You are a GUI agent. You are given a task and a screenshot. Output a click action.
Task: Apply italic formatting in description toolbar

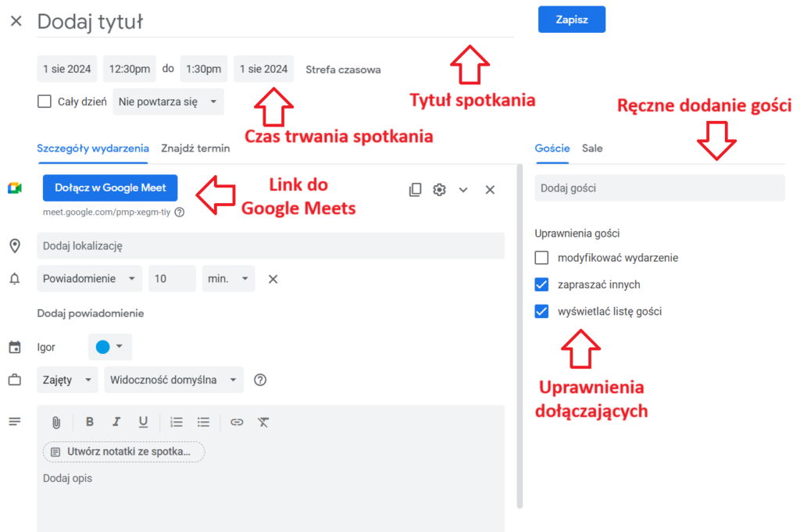[116, 422]
